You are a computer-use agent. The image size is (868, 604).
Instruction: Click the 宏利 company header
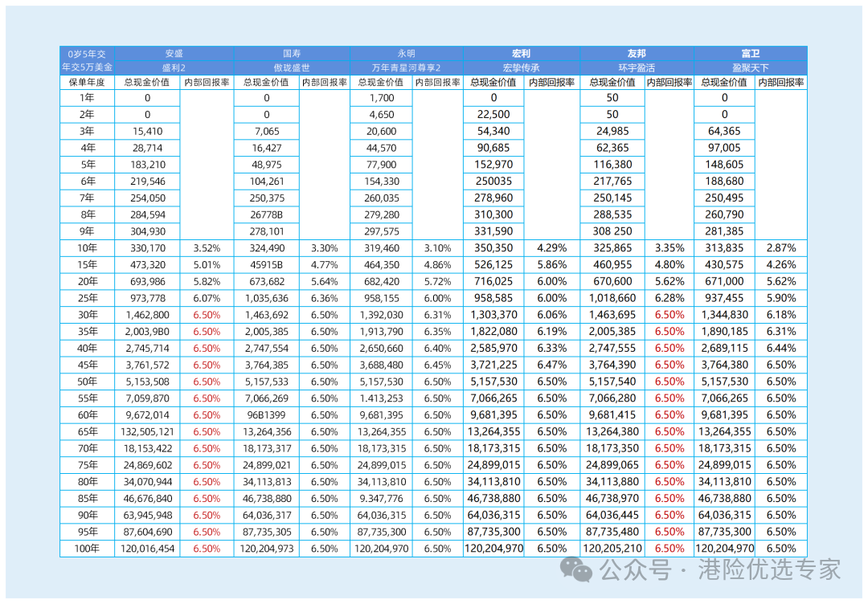point(521,54)
